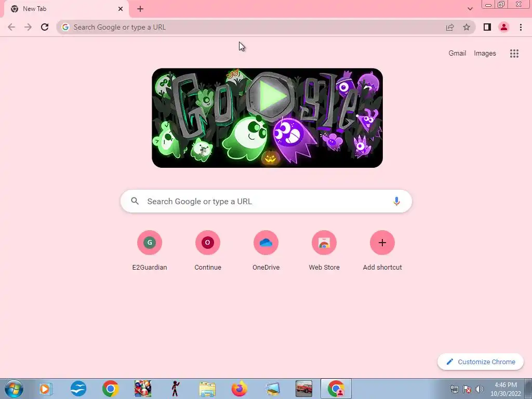Reload the current page
Image resolution: width=532 pixels, height=399 pixels.
[45, 27]
